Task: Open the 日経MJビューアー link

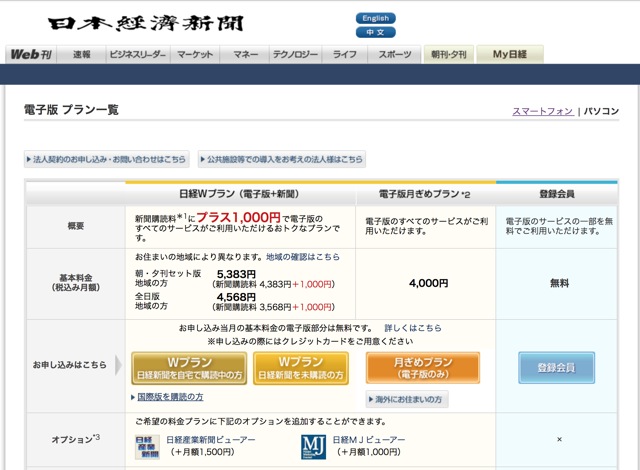Action: tap(369, 440)
